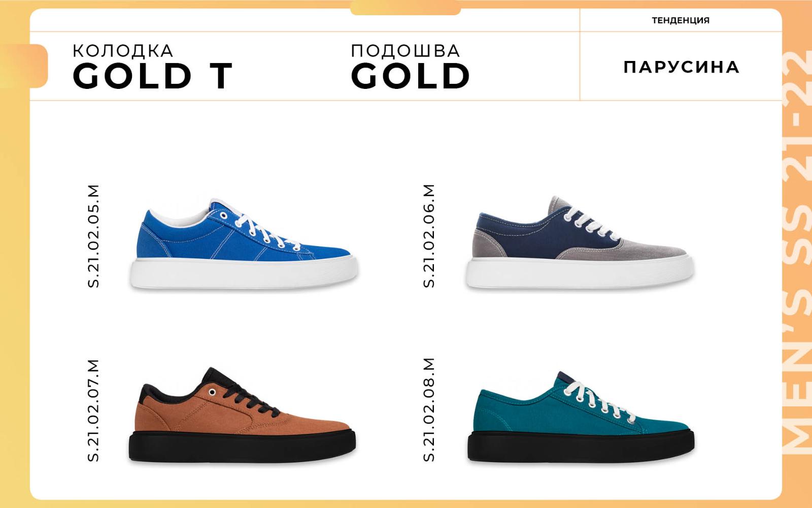Click the S.21.02.06.M article code
This screenshot has height=508, width=812.
[429, 236]
